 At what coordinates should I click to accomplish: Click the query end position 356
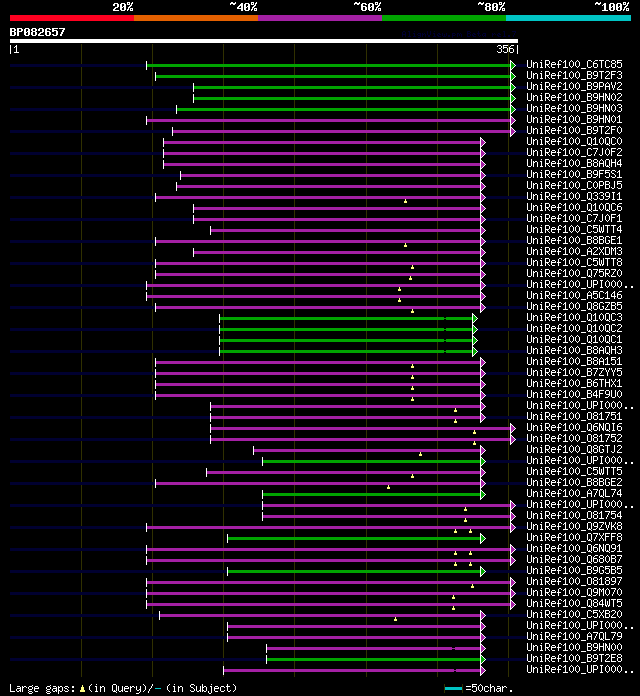tap(505, 49)
